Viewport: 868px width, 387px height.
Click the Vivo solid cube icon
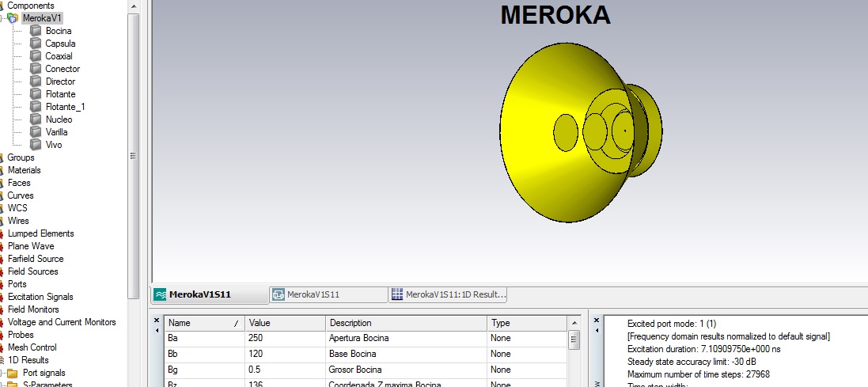coord(36,145)
